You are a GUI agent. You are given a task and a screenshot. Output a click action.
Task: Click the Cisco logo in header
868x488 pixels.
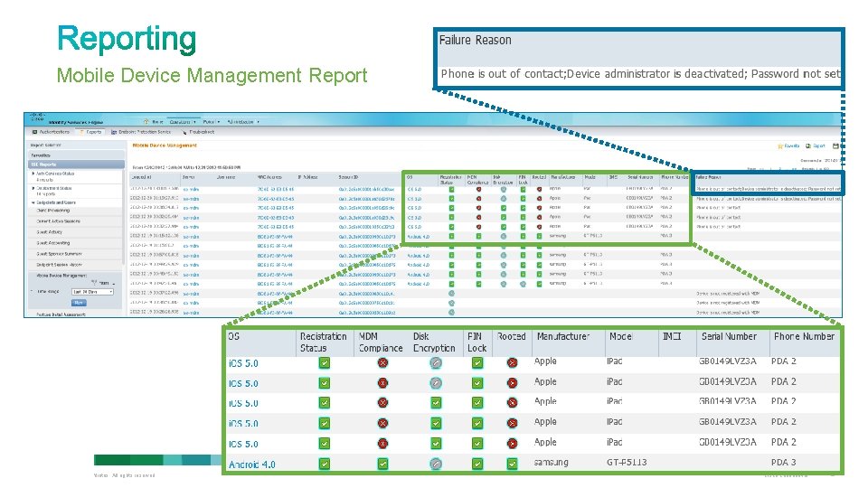click(x=37, y=117)
